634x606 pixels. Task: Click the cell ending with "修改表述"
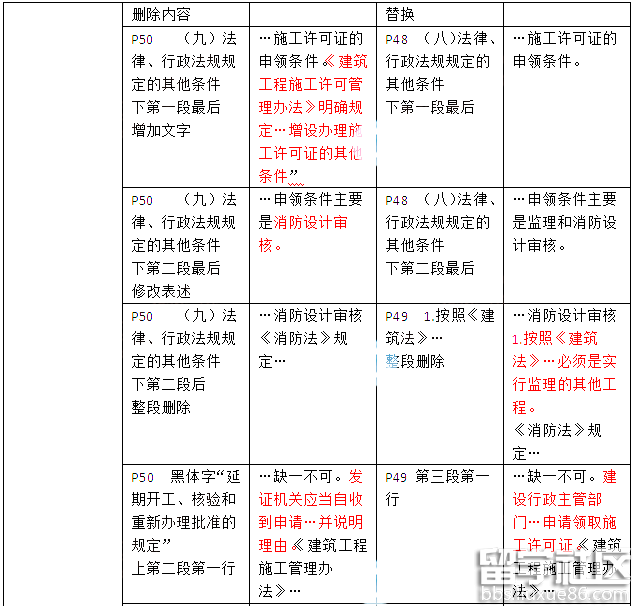click(185, 245)
